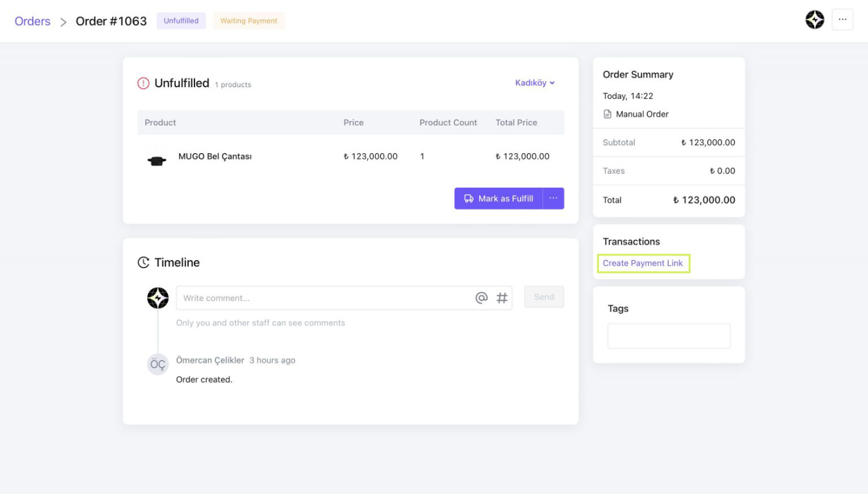Viewport: 868px width, 494px height.
Task: Click the Waiting Payment badge
Action: [249, 21]
